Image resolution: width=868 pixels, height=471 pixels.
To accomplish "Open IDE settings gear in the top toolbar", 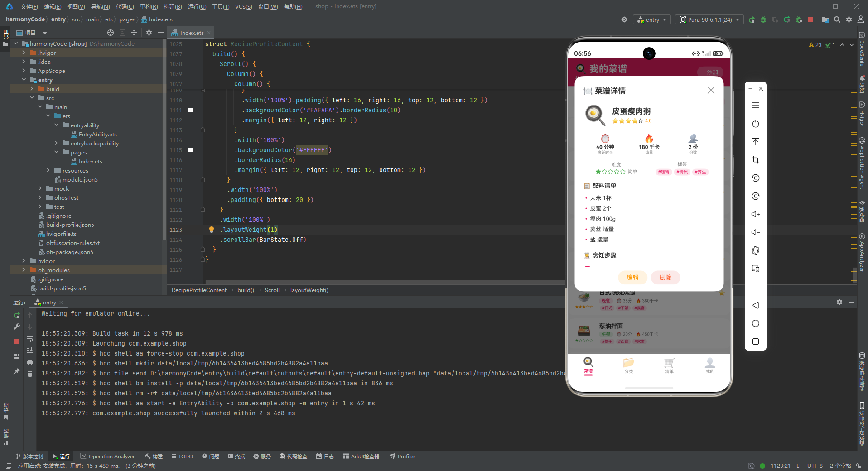I will pyautogui.click(x=849, y=19).
